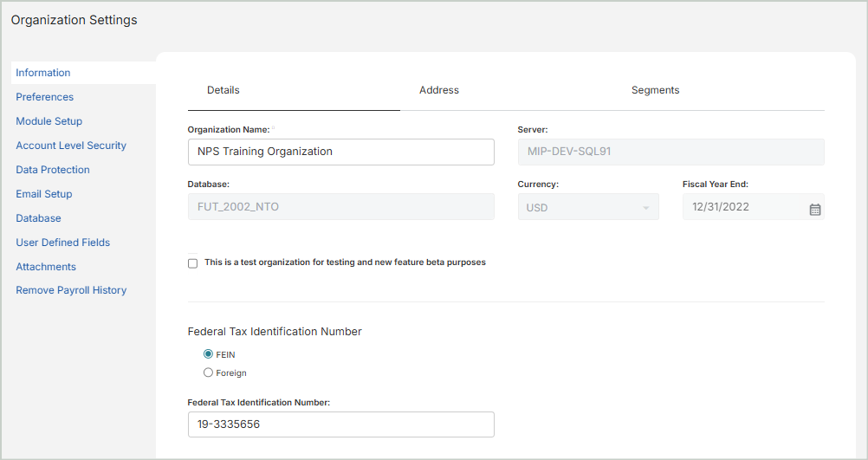
Task: Open the Fiscal Year End calendar picker
Action: click(814, 209)
